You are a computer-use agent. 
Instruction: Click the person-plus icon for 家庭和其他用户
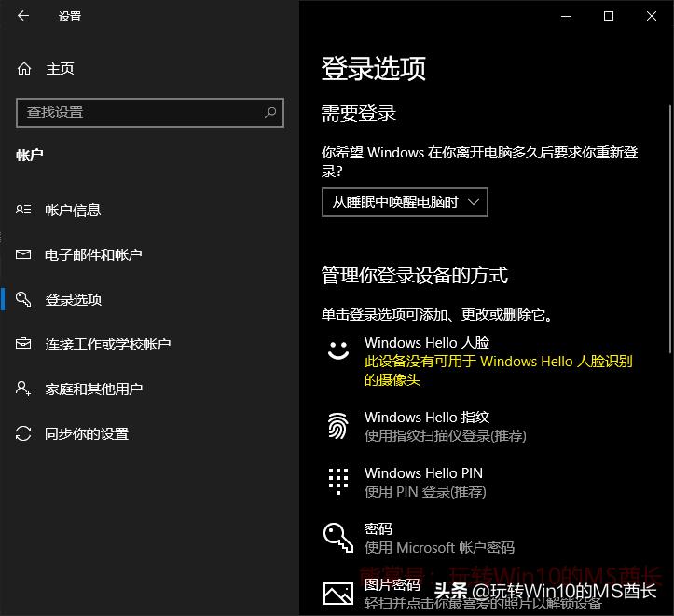click(23, 389)
